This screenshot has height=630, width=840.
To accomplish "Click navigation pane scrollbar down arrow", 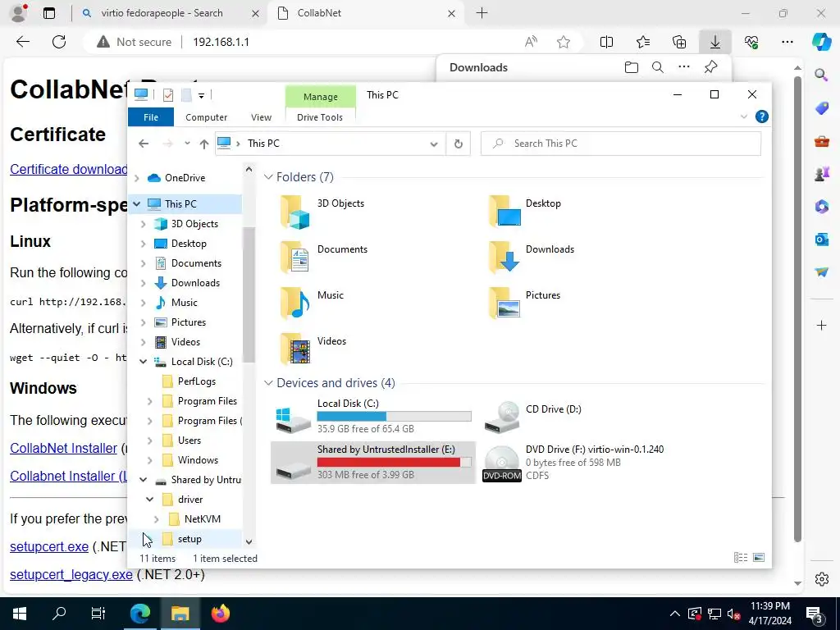I will tap(249, 541).
